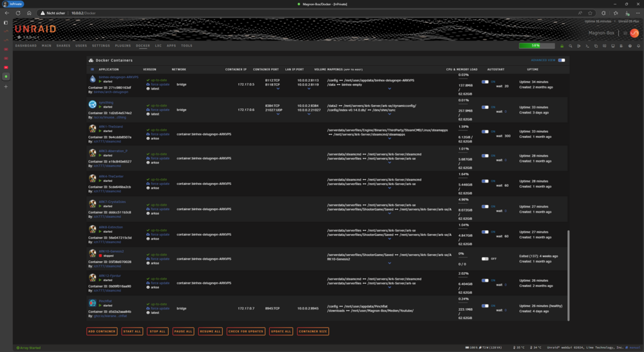This screenshot has width=644, height=352.
Task: Expand volume mappings for ARK1-TheIsland
Action: tap(390, 139)
